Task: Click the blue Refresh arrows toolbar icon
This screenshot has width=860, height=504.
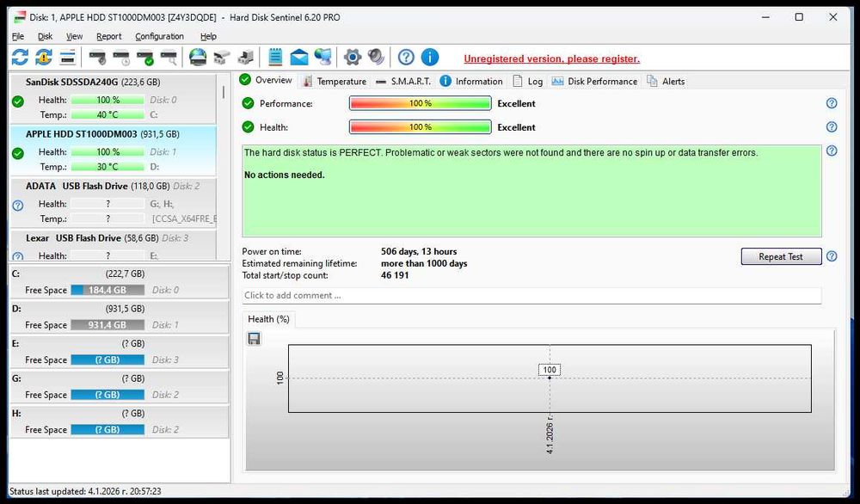Action: point(20,57)
